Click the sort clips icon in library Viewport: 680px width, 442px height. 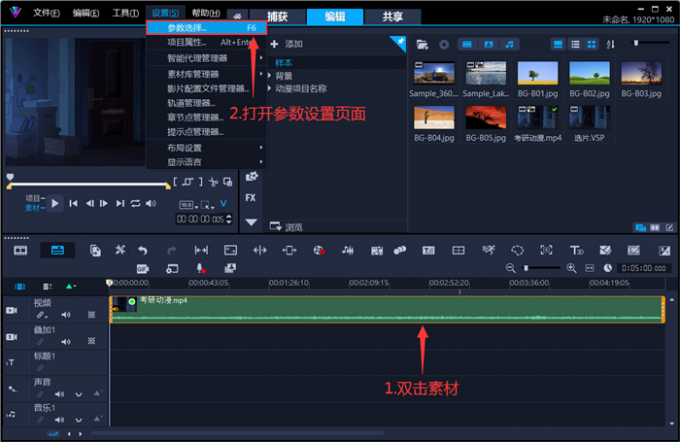(611, 44)
